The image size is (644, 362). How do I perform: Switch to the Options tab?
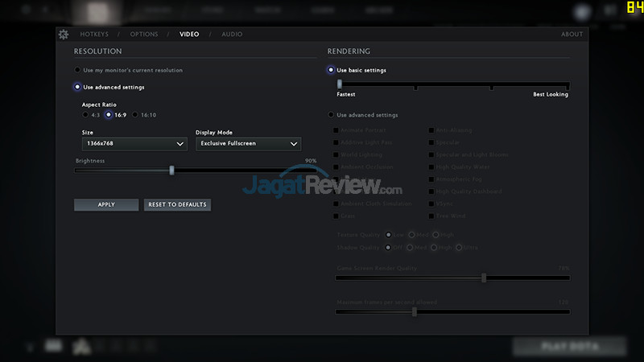(144, 35)
